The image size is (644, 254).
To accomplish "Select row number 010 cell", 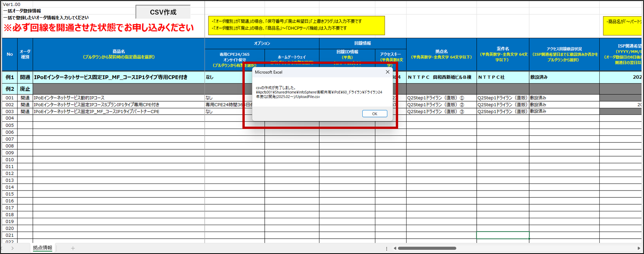I will (10, 160).
